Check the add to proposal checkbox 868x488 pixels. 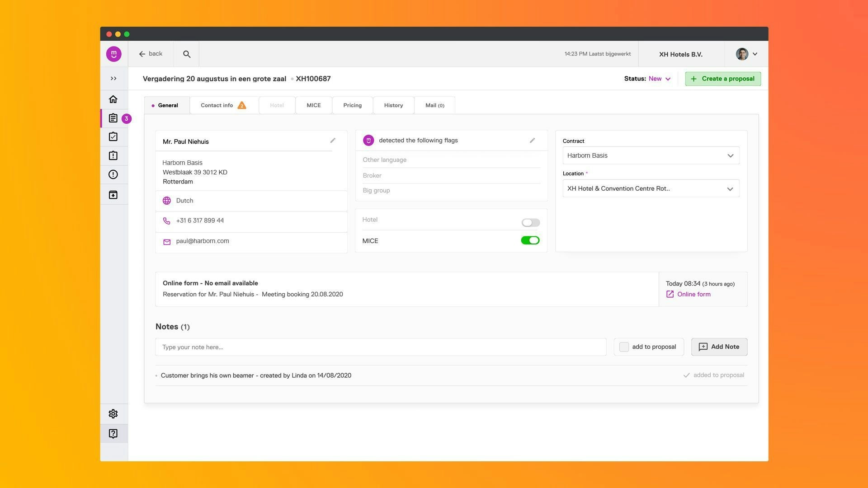tap(624, 347)
